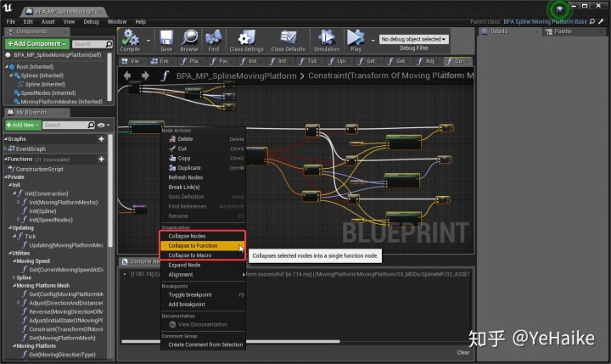The width and height of the screenshot is (611, 364).
Task: Open the Asset menu
Action: pos(48,22)
